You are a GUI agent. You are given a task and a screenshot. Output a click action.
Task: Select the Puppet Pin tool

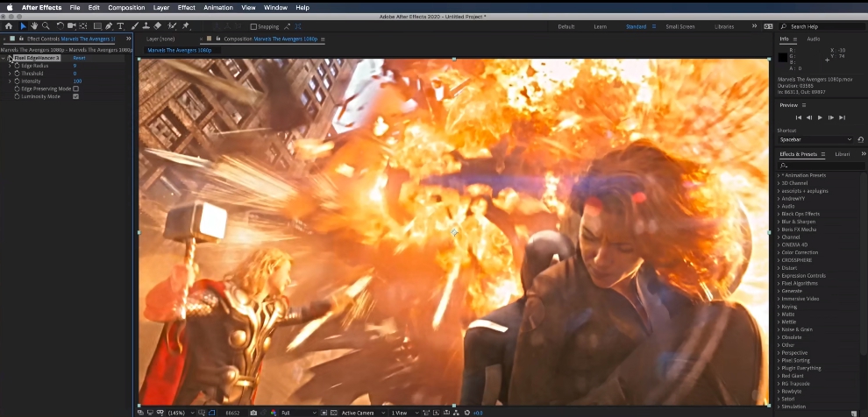186,26
